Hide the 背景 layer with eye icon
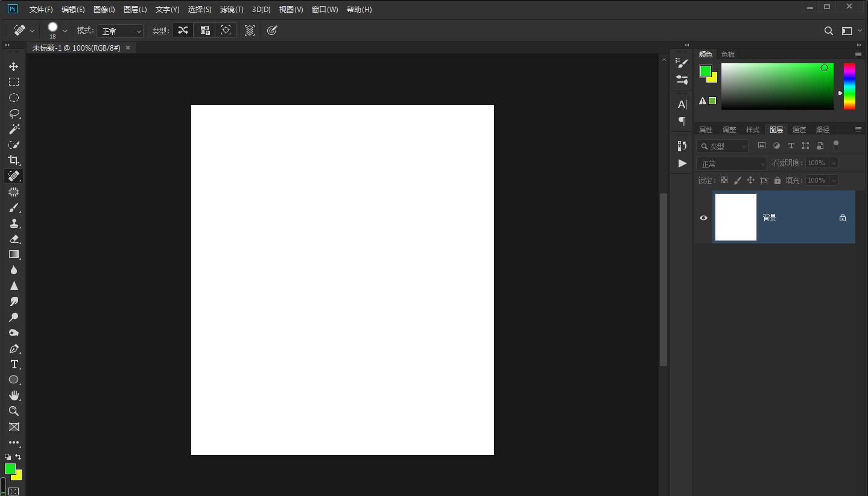The image size is (868, 496). (703, 218)
